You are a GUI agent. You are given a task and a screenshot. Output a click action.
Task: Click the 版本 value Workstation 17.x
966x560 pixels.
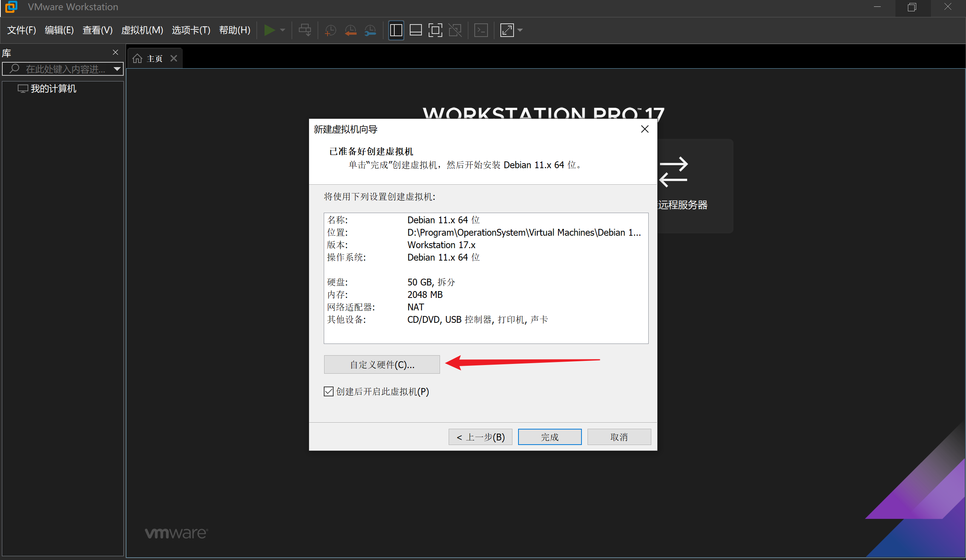441,245
